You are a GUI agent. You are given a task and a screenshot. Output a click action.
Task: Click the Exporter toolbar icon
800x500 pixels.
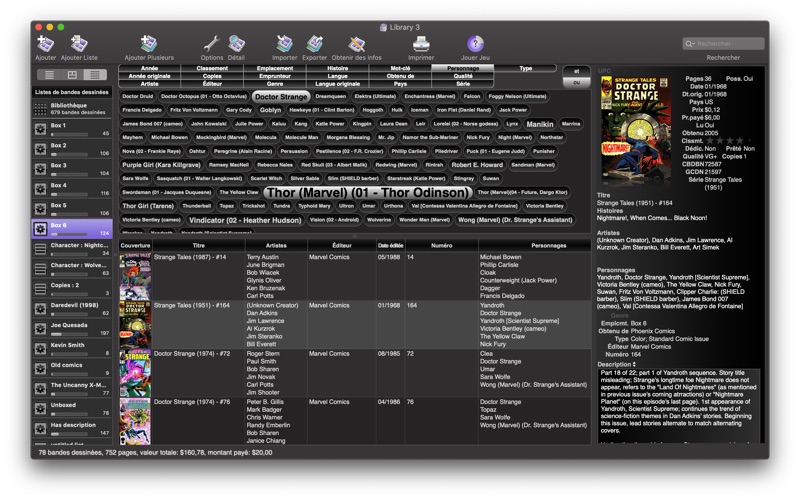pos(314,44)
